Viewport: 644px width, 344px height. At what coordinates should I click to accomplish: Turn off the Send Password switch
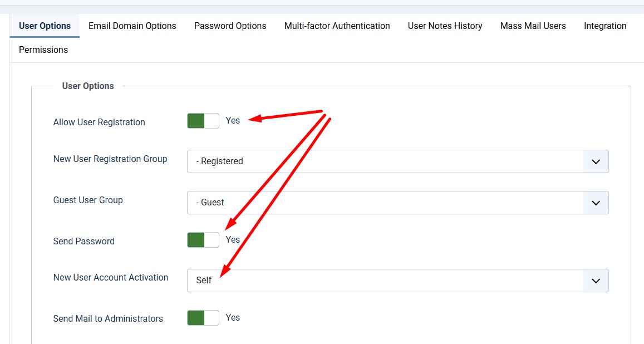tap(203, 240)
